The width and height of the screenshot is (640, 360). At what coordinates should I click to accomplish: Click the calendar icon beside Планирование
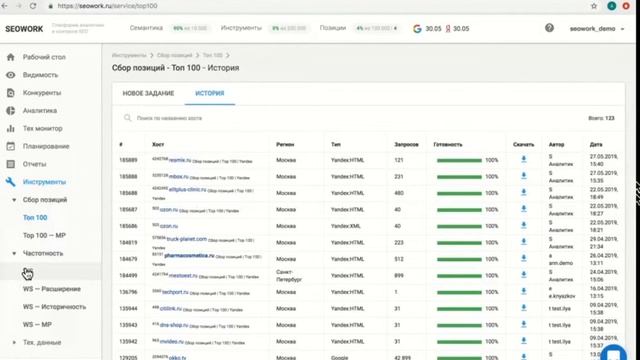(11, 146)
